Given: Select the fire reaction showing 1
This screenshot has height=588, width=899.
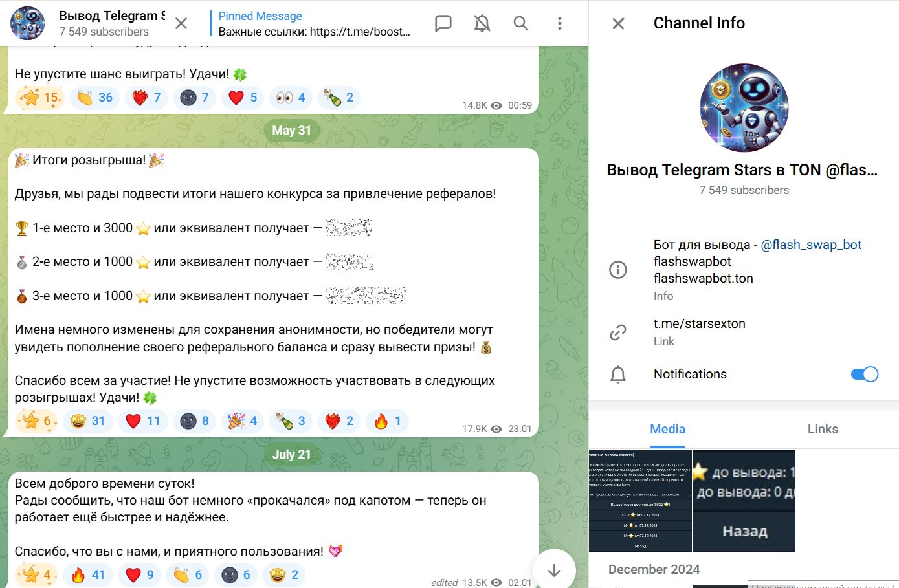Looking at the screenshot, I should [387, 421].
